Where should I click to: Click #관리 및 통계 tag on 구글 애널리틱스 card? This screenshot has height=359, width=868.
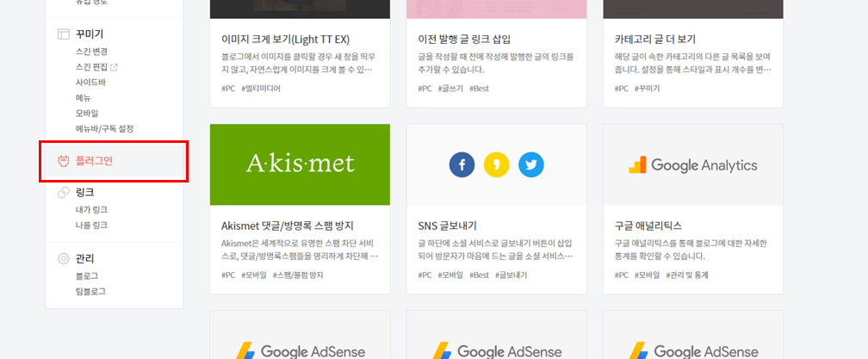click(687, 275)
